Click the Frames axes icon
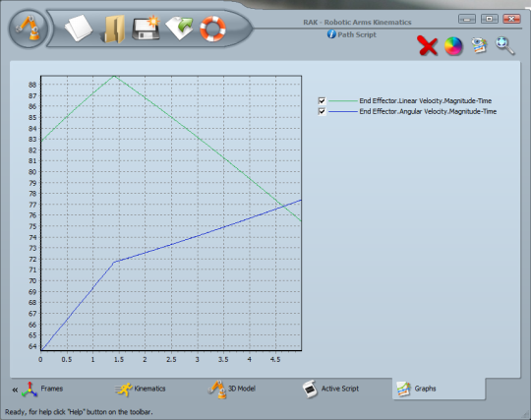531x420 pixels. click(29, 390)
